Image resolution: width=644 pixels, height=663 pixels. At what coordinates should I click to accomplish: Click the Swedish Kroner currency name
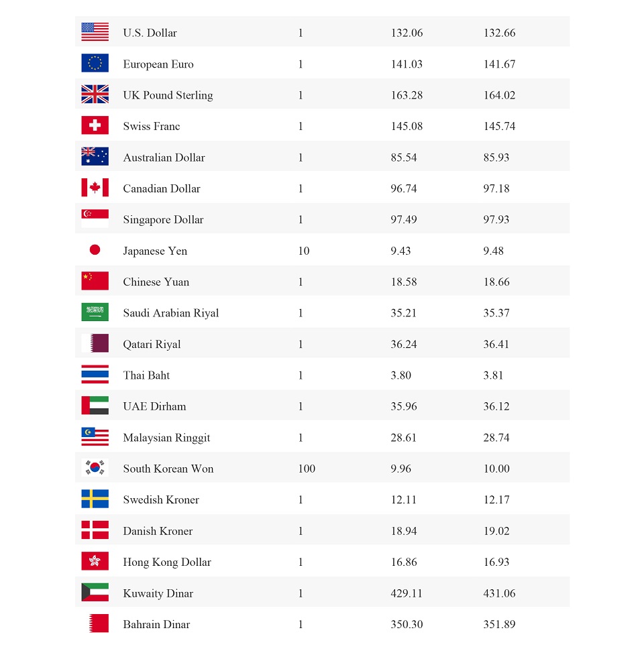tap(161, 500)
